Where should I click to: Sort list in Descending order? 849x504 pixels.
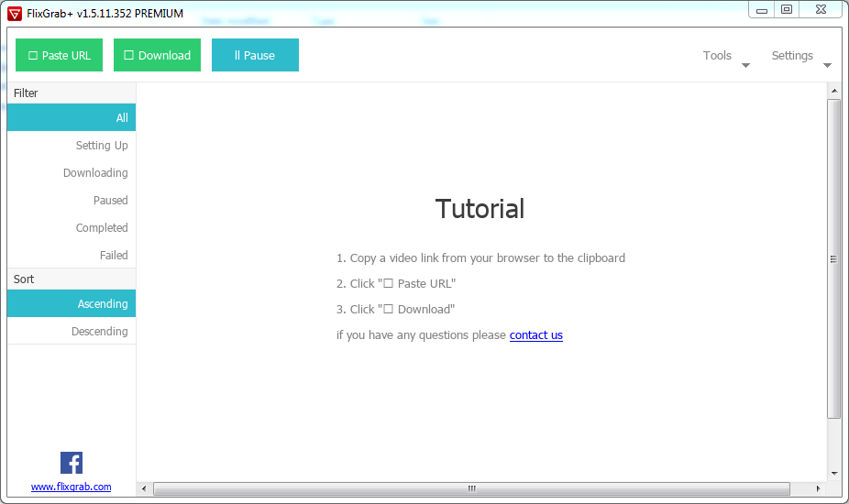tap(72, 332)
